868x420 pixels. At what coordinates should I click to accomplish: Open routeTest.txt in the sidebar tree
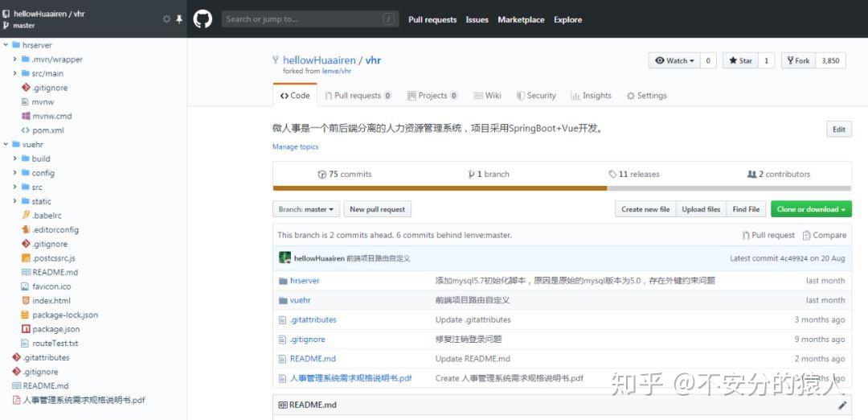[55, 343]
